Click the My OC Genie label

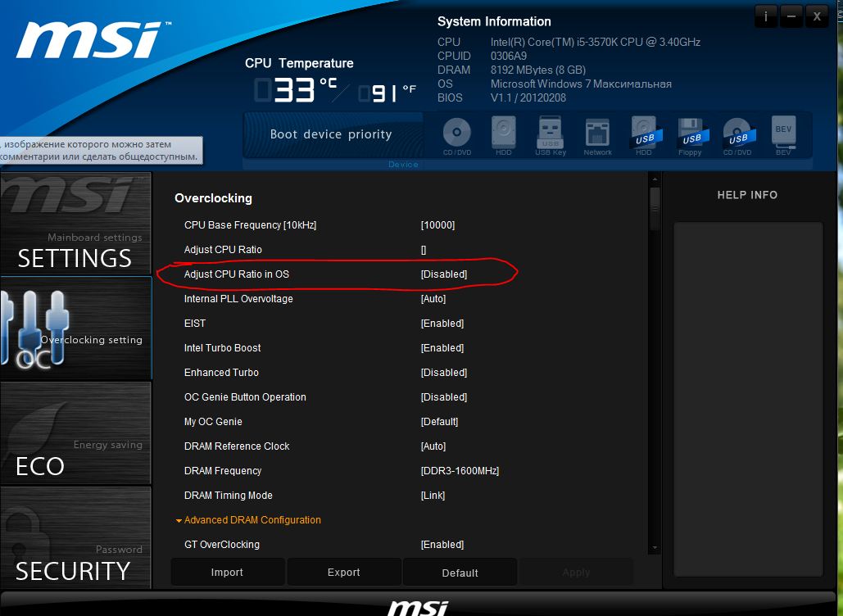213,422
